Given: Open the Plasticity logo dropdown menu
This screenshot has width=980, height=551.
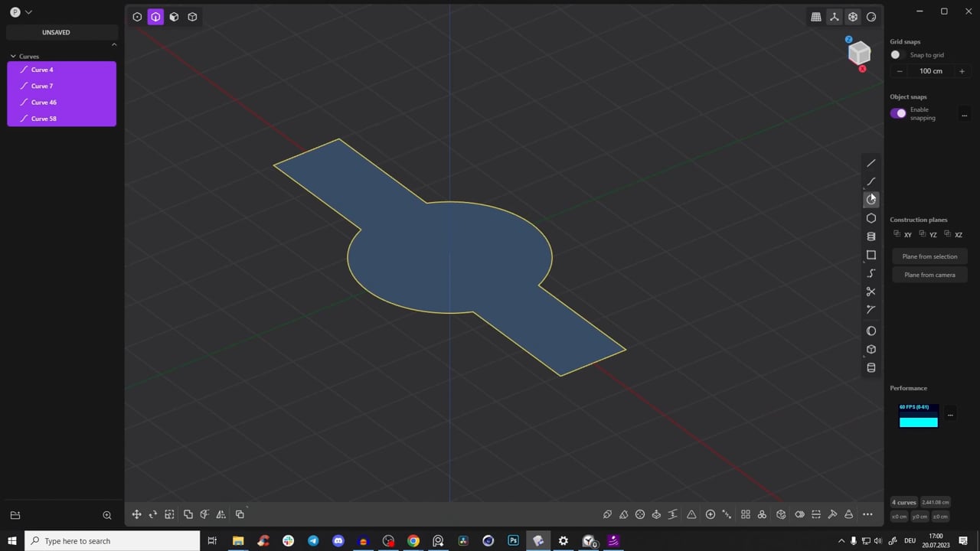Looking at the screenshot, I should (21, 12).
